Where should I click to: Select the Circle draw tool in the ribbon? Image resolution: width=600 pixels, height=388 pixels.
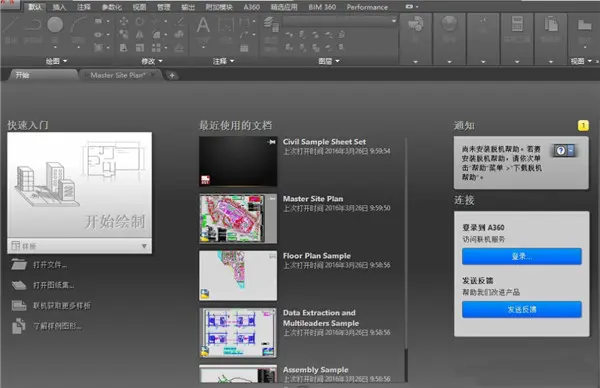tap(55, 24)
